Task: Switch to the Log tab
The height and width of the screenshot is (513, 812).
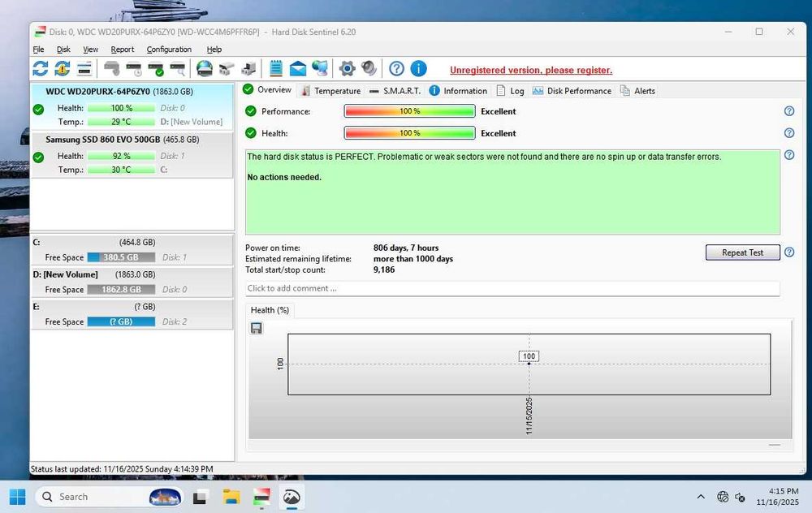Action: coord(510,91)
